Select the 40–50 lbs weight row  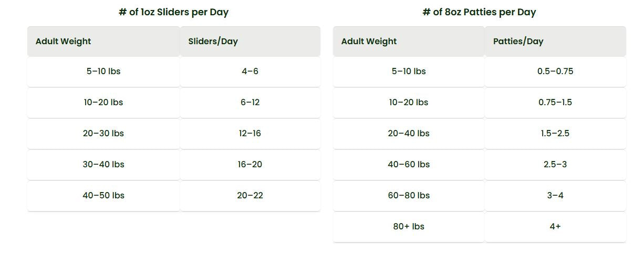click(103, 196)
